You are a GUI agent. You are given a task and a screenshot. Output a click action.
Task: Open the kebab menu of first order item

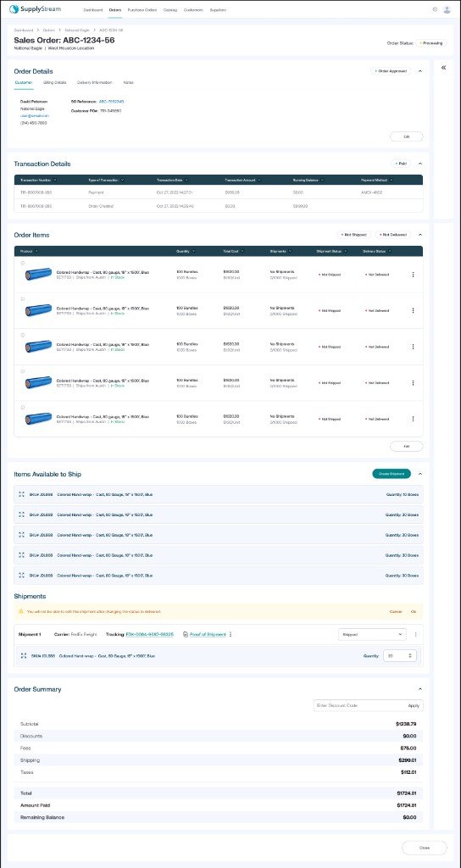click(413, 275)
